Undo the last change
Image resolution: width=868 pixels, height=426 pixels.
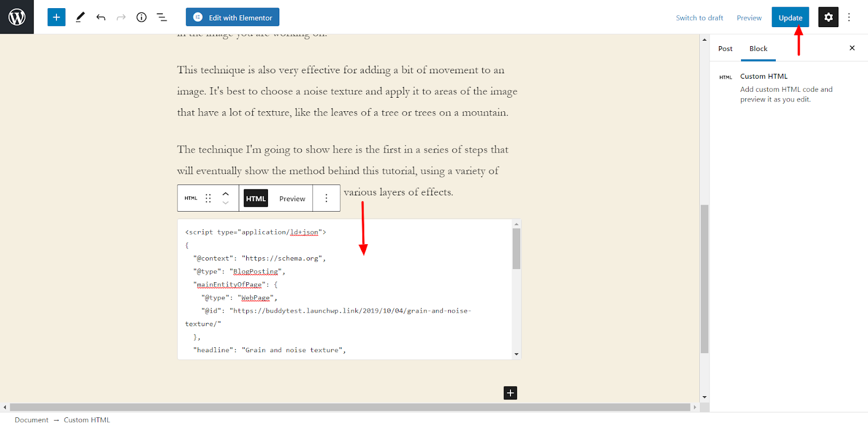[x=101, y=17]
